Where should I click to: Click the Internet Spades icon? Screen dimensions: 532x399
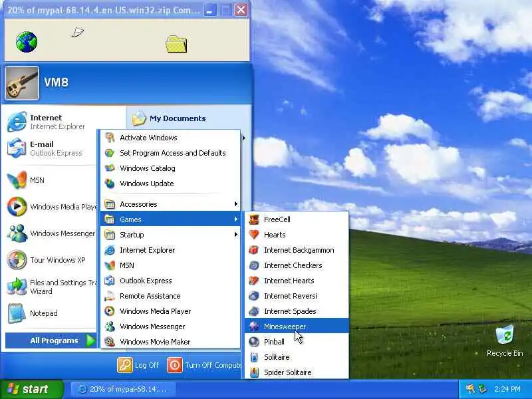[x=254, y=311]
